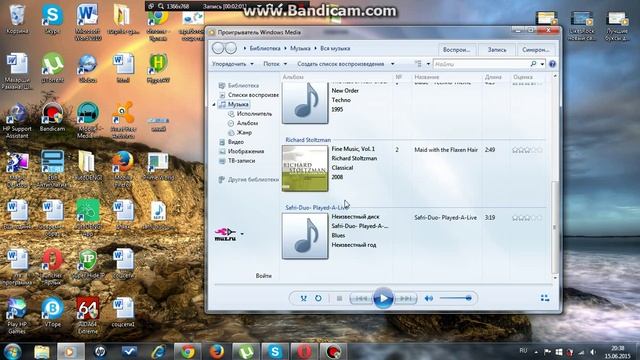Click the Вся музыка breadcrumb
Image resolution: width=640 pixels, height=360 pixels.
pyautogui.click(x=335, y=48)
